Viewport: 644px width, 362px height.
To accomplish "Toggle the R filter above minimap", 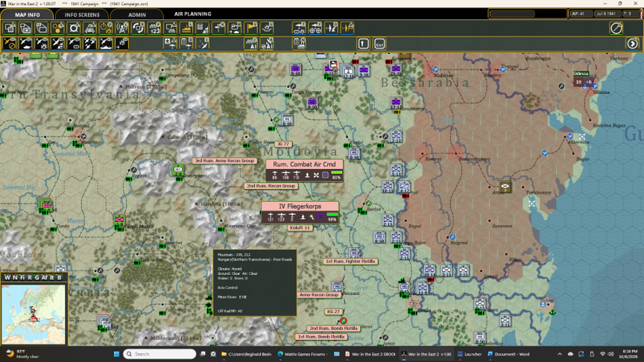I will pos(30,277).
